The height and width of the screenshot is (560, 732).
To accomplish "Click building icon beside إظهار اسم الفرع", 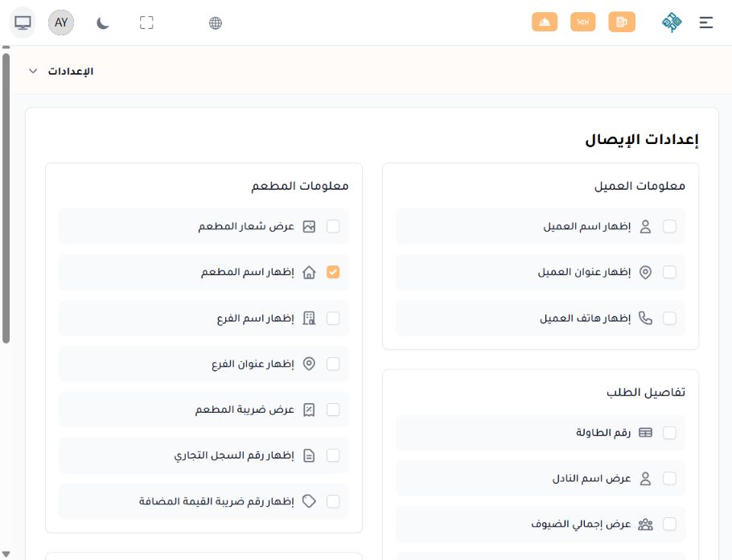I will [309, 318].
